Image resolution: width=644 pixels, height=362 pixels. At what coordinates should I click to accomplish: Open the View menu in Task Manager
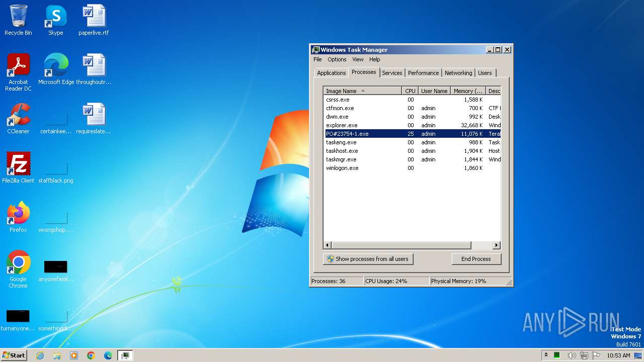(x=358, y=59)
